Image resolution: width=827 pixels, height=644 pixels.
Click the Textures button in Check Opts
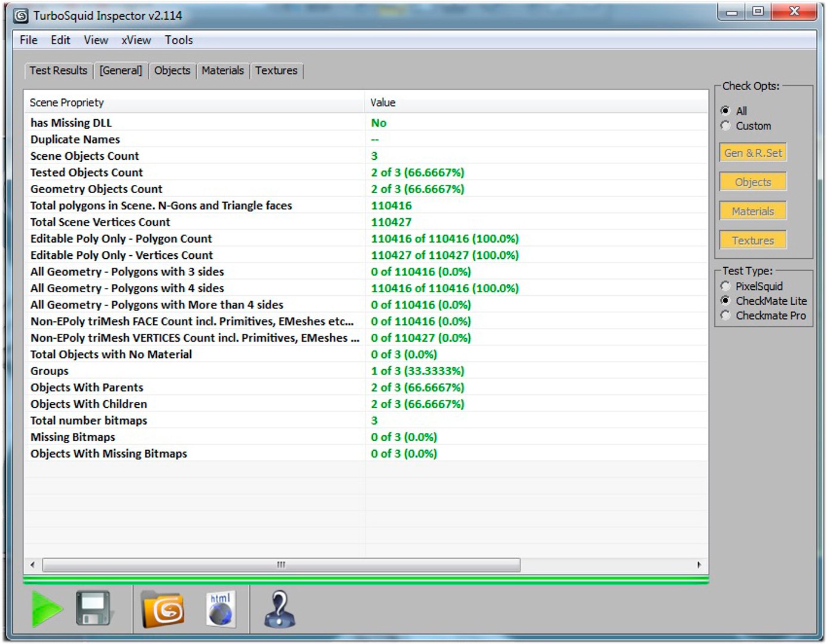(x=753, y=240)
